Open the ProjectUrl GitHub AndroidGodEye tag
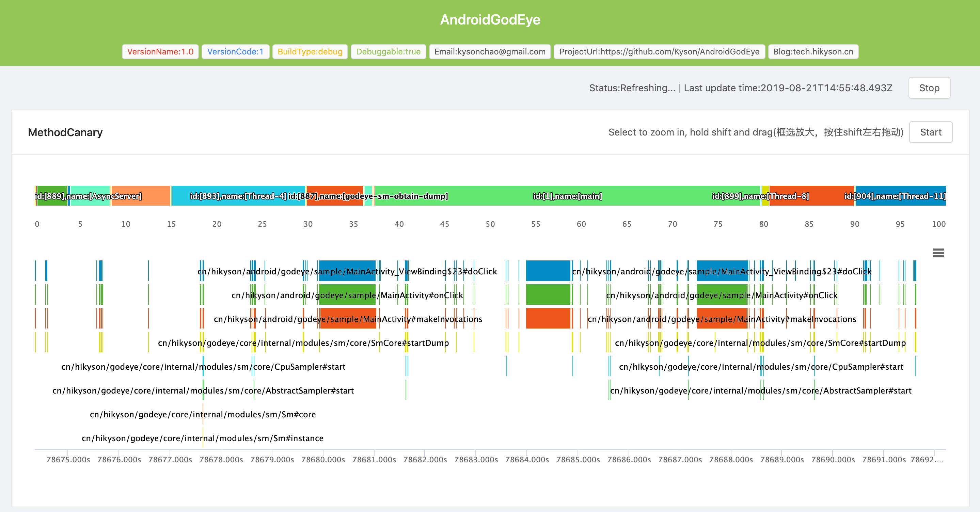980x512 pixels. [x=659, y=52]
